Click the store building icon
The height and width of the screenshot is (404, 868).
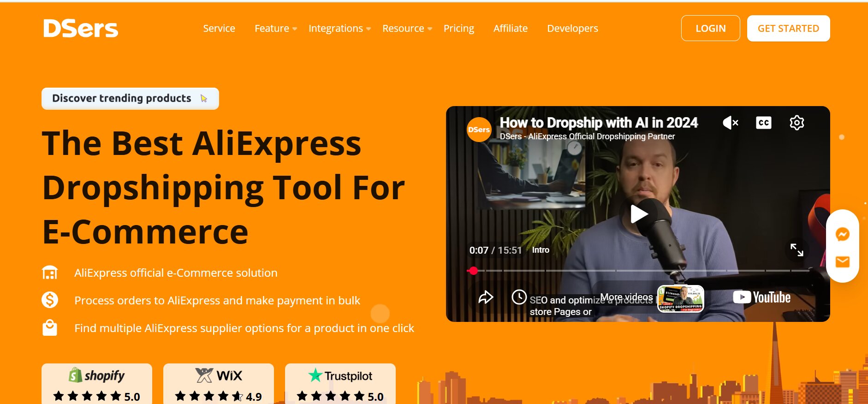point(50,273)
